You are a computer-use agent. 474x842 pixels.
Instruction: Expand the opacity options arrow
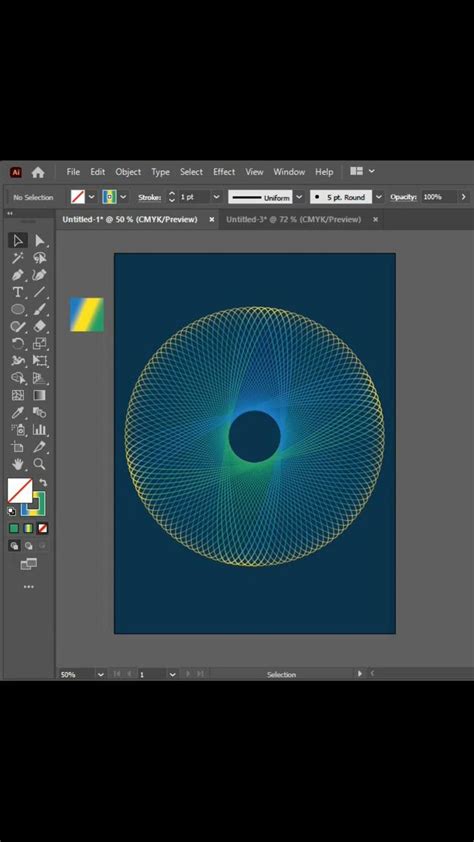pyautogui.click(x=463, y=197)
